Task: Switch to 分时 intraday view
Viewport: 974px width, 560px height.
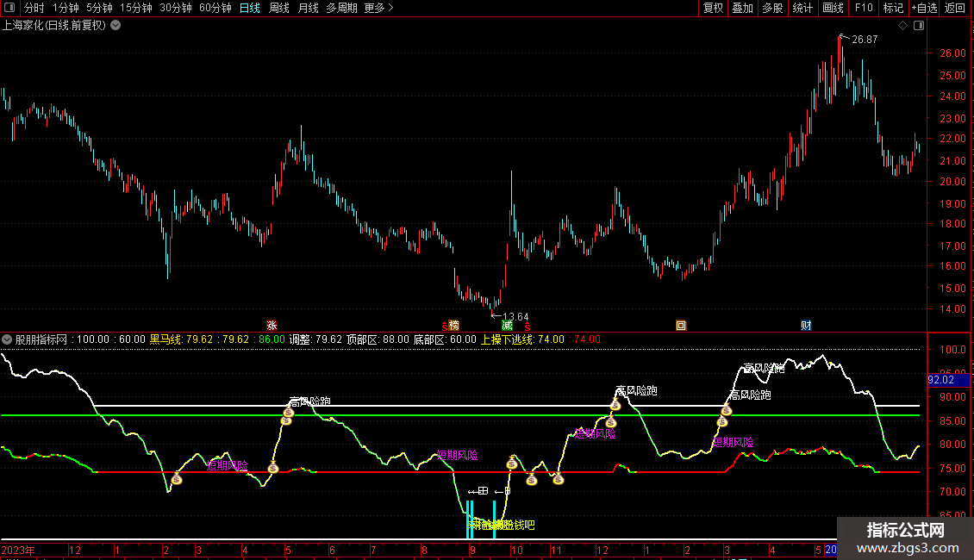Action: click(x=34, y=8)
